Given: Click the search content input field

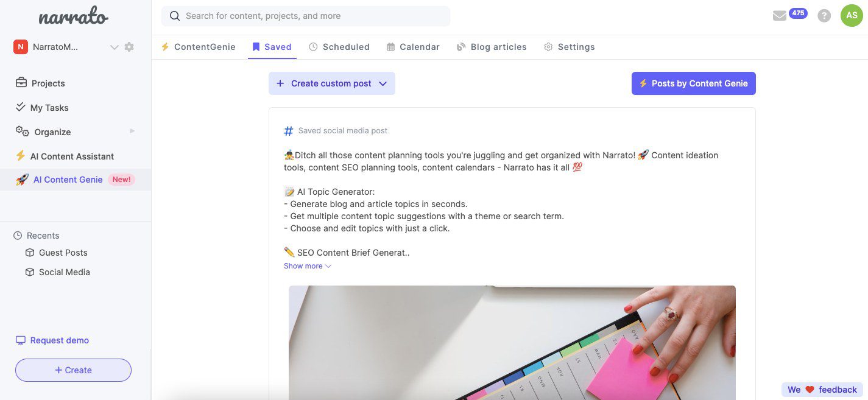Looking at the screenshot, I should point(306,16).
